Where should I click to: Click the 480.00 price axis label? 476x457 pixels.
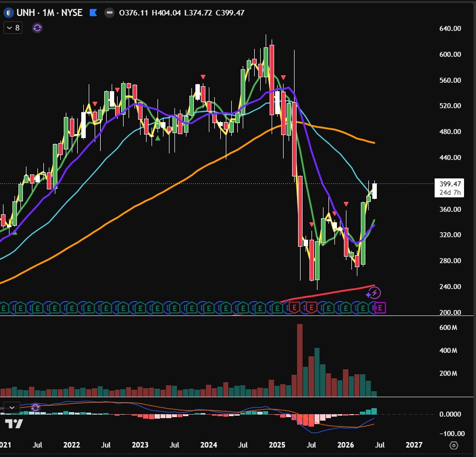(450, 132)
